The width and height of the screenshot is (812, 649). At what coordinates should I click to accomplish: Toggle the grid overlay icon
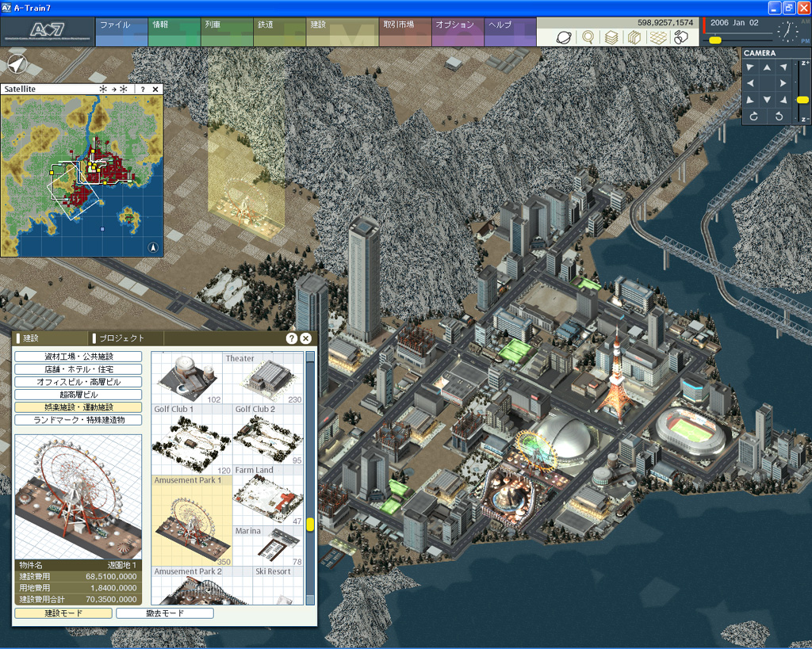pyautogui.click(x=657, y=37)
